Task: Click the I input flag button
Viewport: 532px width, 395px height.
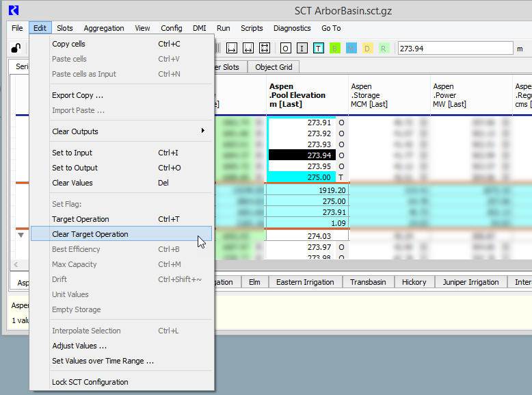Action: (x=302, y=49)
